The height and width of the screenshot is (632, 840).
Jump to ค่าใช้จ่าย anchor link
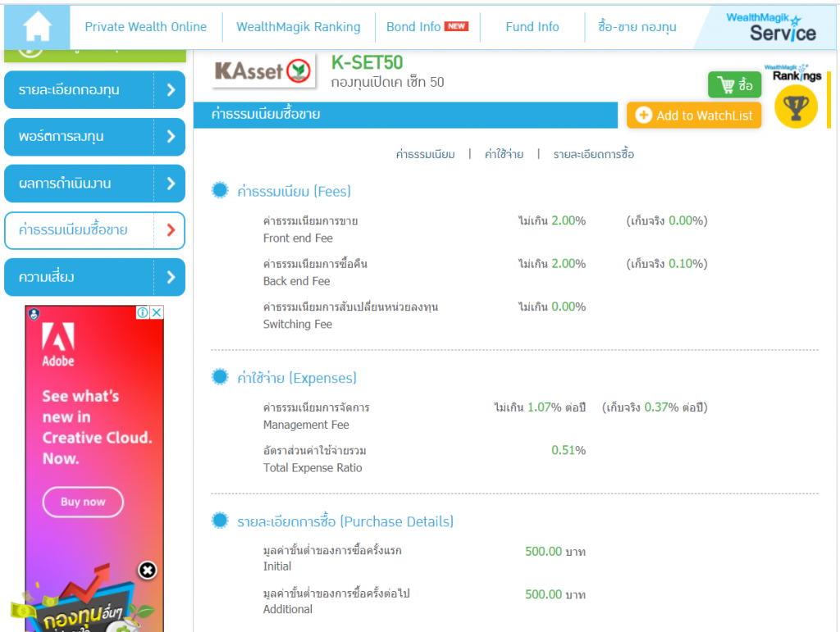click(x=504, y=155)
